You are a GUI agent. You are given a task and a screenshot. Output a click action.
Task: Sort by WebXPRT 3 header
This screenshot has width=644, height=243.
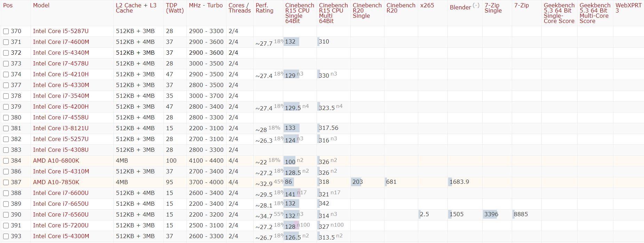(628, 8)
